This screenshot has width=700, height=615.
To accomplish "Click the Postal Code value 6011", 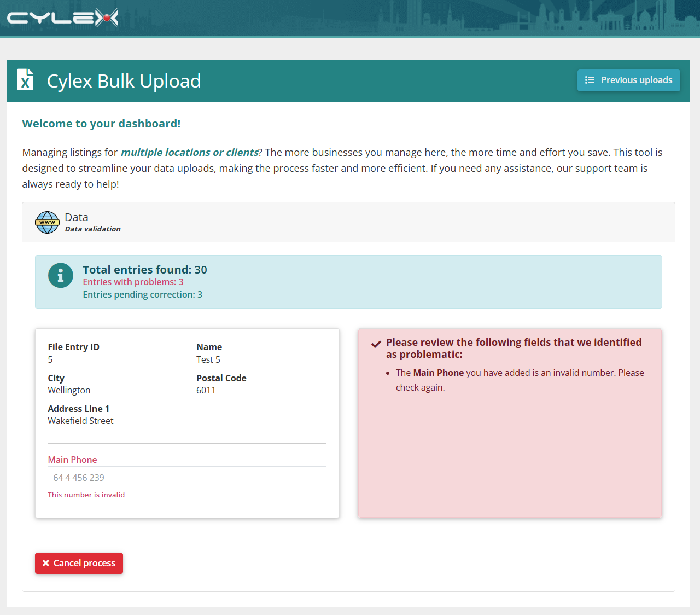I will tap(206, 390).
